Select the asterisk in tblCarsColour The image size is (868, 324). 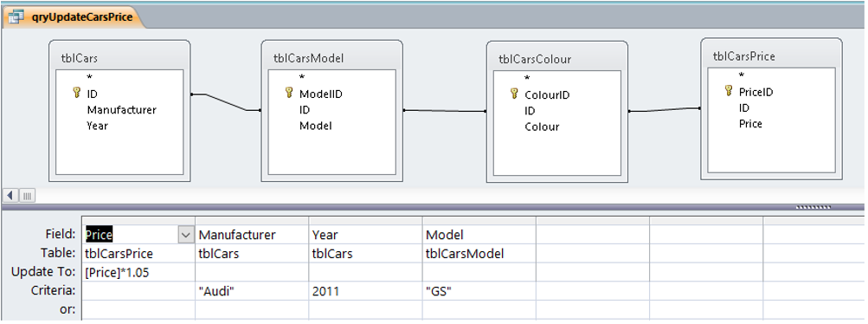point(527,78)
